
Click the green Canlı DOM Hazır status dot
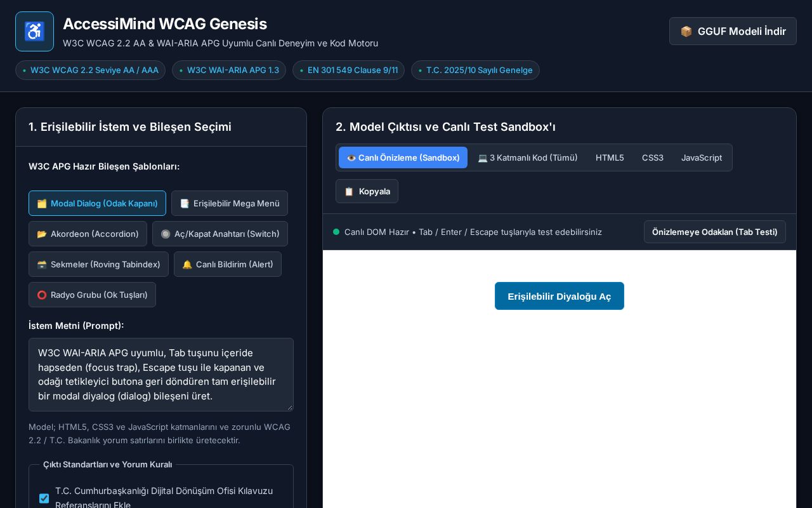click(x=336, y=232)
